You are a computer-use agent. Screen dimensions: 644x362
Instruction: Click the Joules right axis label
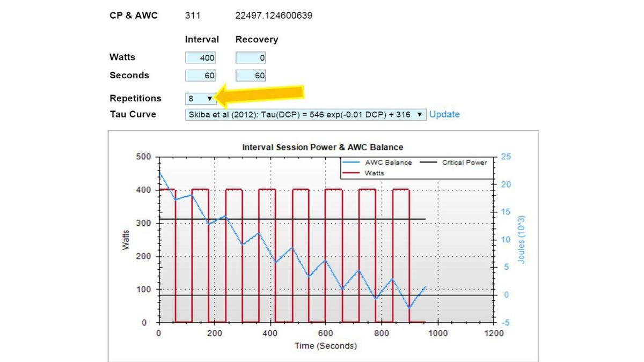click(521, 240)
